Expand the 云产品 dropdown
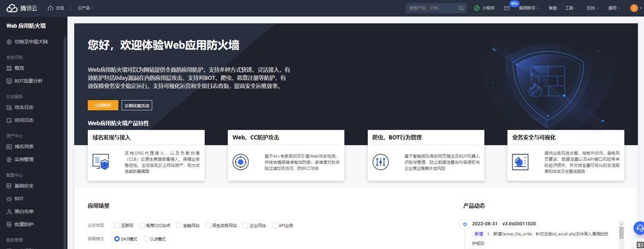 tap(85, 8)
